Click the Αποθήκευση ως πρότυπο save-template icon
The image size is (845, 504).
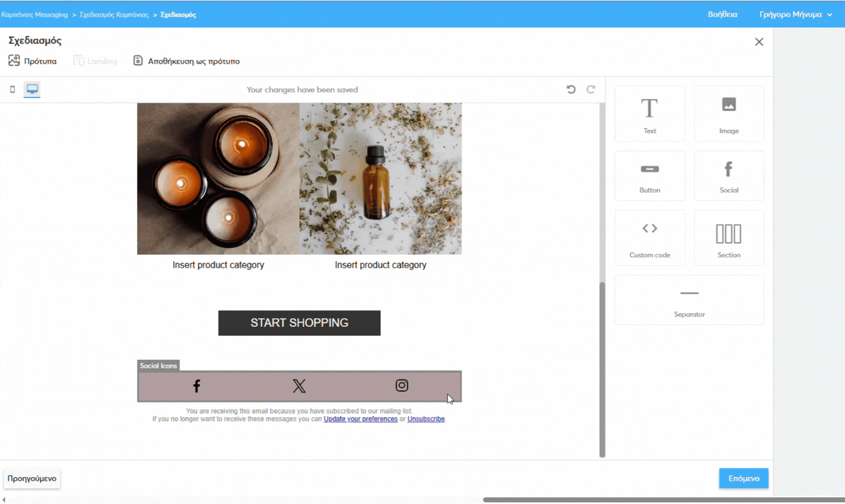137,60
